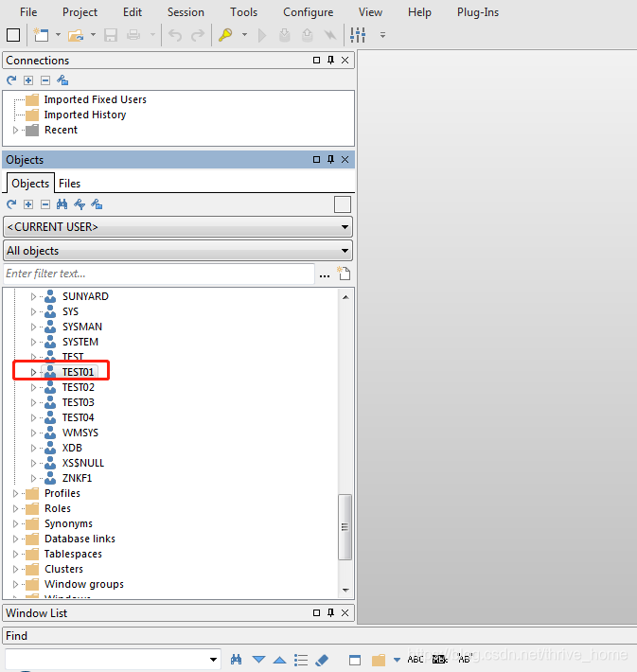Open the New document dropdown arrow
The width and height of the screenshot is (637, 672).
tap(58, 35)
